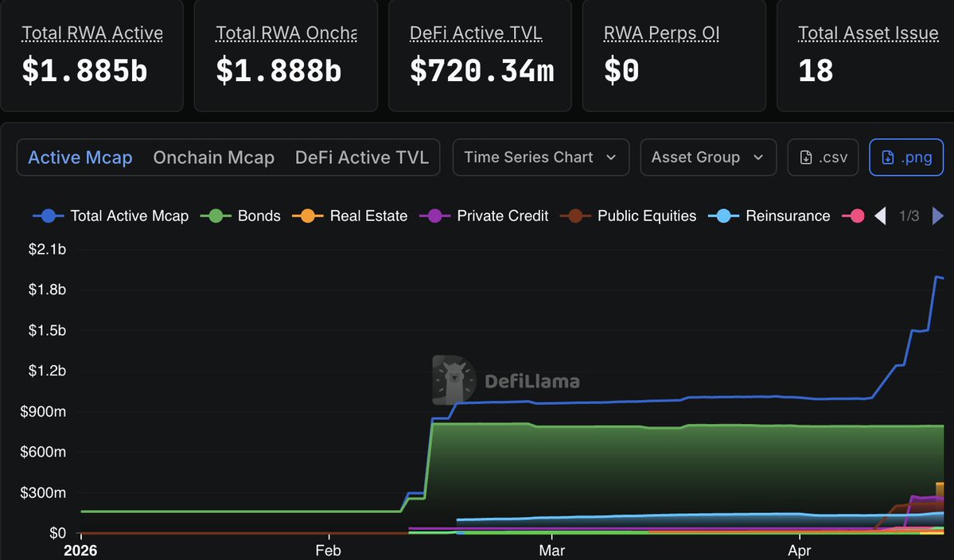Select the Active Mcap tab
This screenshot has width=954, height=560.
pos(80,157)
